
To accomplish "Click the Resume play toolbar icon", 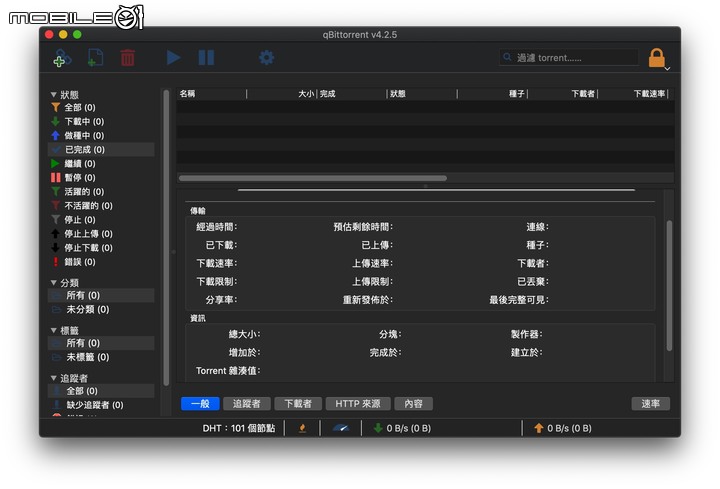I will click(173, 58).
